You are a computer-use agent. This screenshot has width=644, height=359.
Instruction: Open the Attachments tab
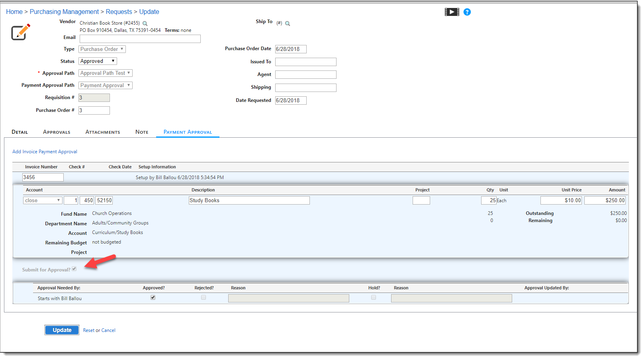click(x=102, y=132)
